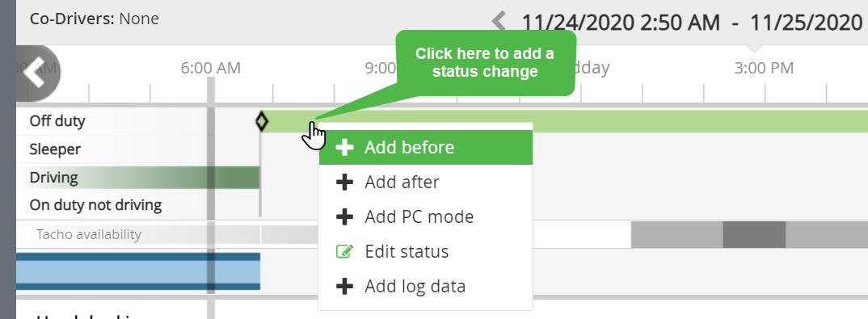Click the blue bar below Tacho availability
The height and width of the screenshot is (319, 868).
[138, 271]
